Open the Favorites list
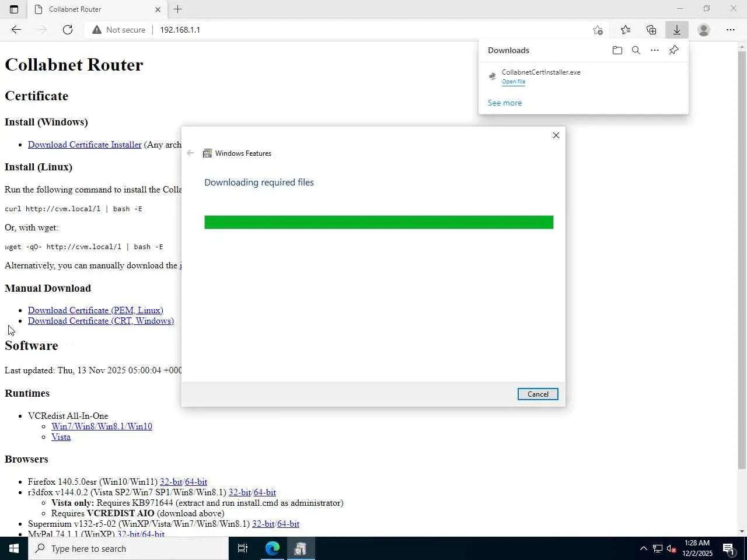Screen dimensions: 747x560 pyautogui.click(x=626, y=30)
